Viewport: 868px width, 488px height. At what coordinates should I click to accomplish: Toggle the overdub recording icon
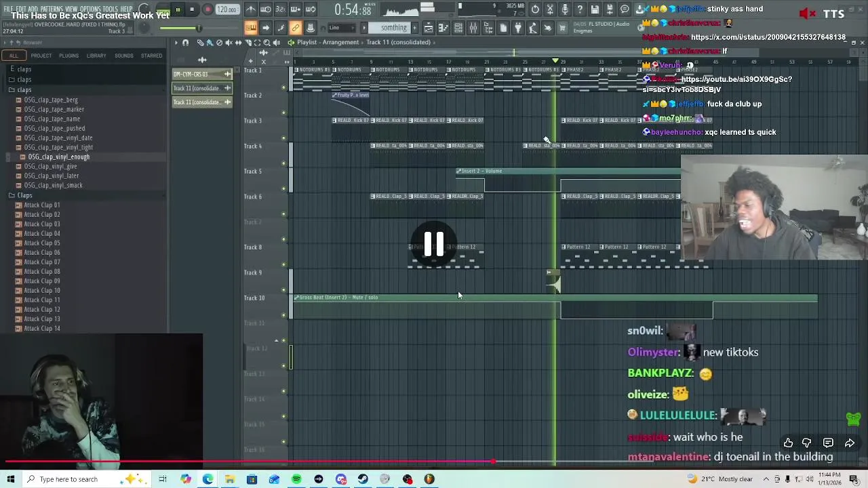[x=296, y=9]
